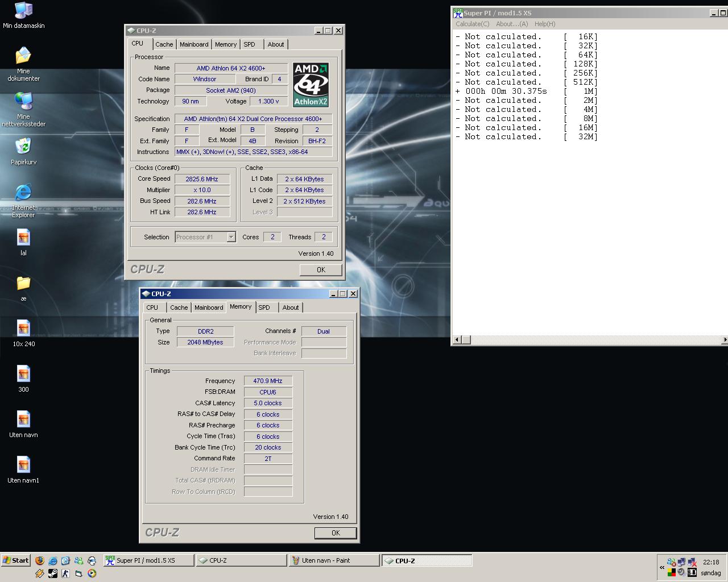Screen dimensions: 728x582
Task: Click the memory Frequency 470.9 MHz field
Action: pyautogui.click(x=268, y=381)
